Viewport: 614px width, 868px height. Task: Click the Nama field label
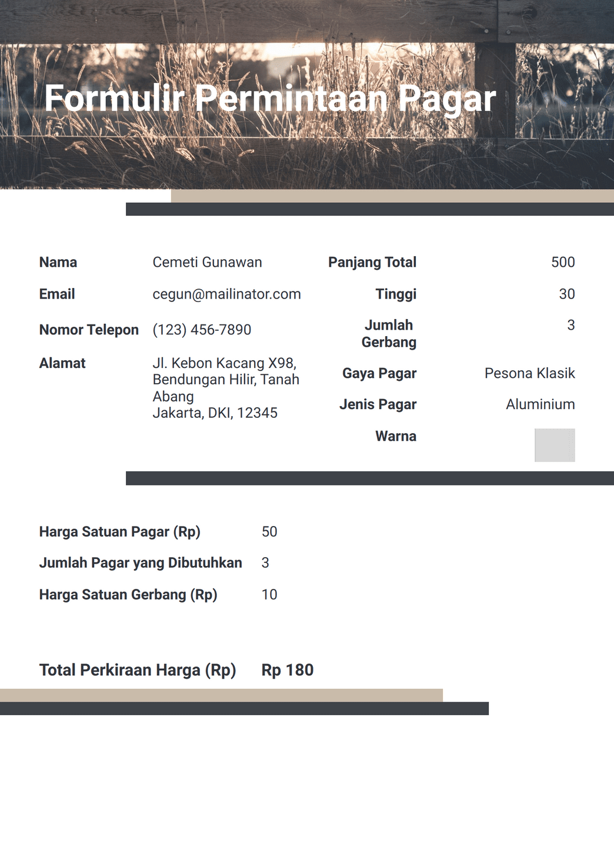pyautogui.click(x=58, y=262)
